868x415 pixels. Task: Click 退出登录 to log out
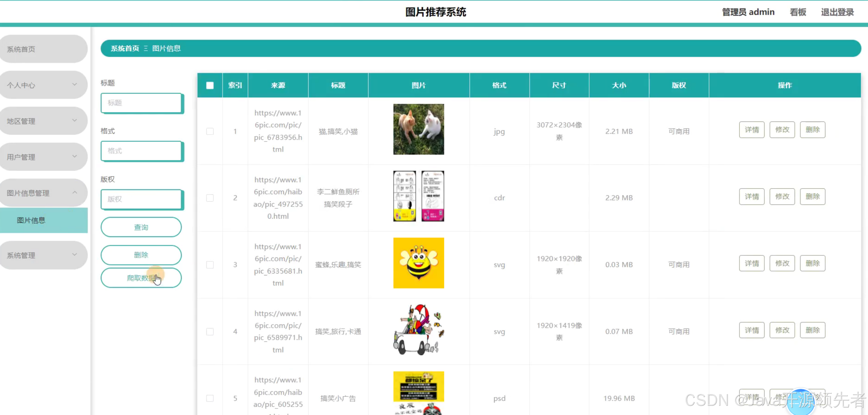pos(837,12)
